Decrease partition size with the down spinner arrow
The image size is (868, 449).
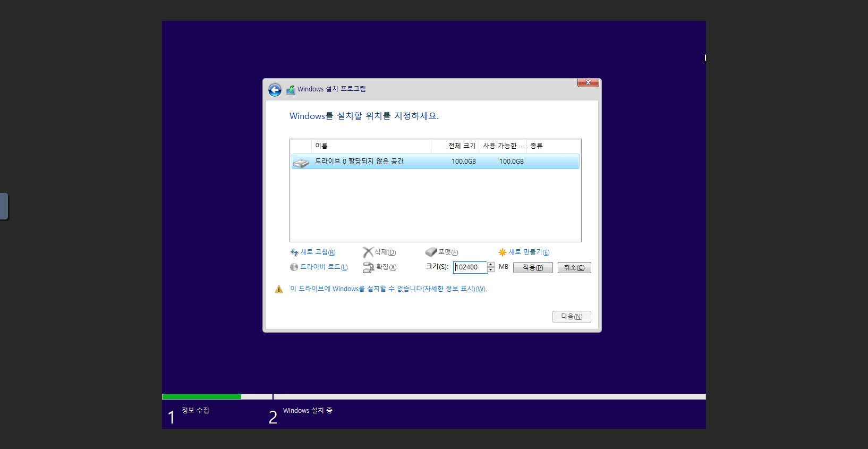click(x=491, y=270)
